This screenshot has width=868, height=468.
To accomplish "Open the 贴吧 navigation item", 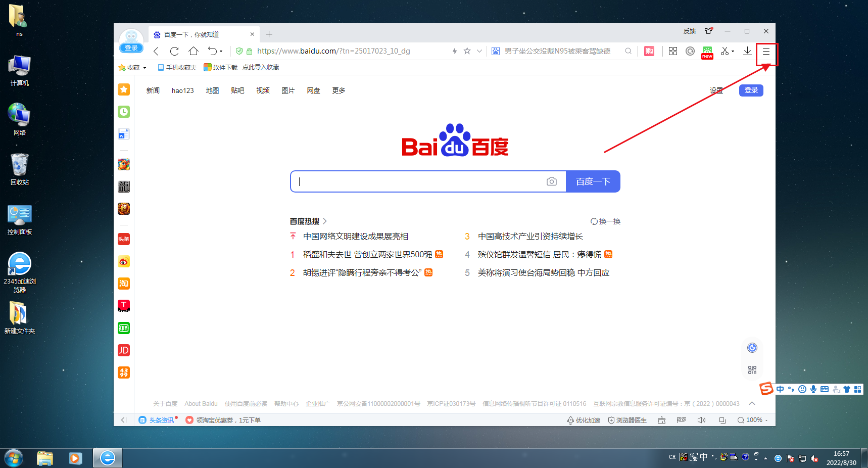I will (x=237, y=90).
